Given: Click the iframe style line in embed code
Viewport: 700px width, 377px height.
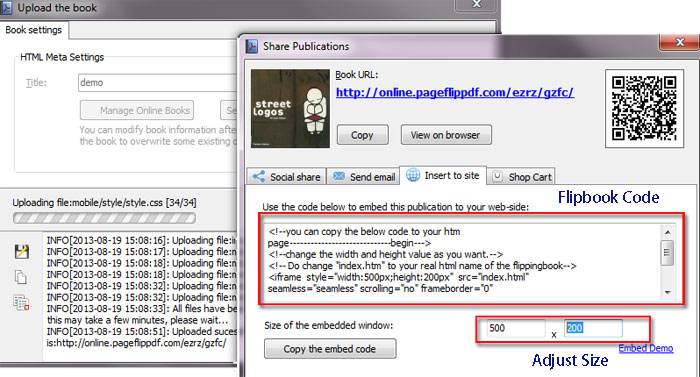Looking at the screenshot, I should click(x=399, y=277).
